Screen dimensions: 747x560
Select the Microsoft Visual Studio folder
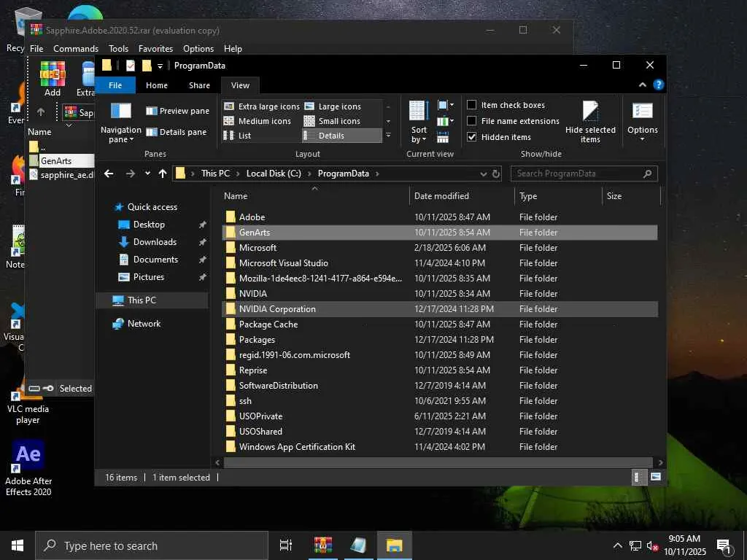[440, 262]
